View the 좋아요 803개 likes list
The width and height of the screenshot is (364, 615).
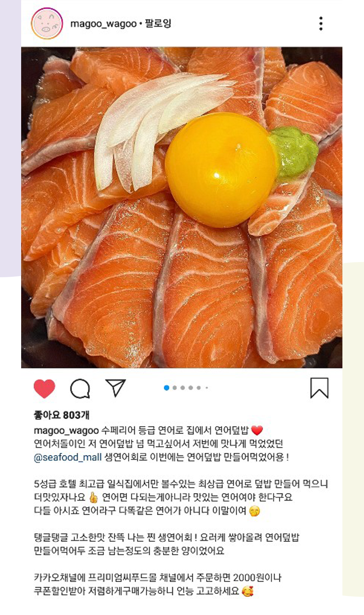(61, 415)
